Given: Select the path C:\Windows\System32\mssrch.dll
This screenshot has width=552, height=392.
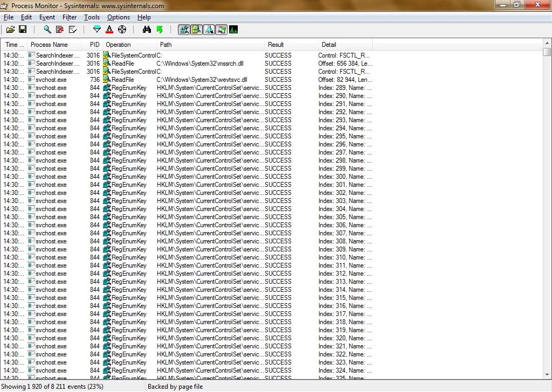Looking at the screenshot, I should pyautogui.click(x=200, y=64).
